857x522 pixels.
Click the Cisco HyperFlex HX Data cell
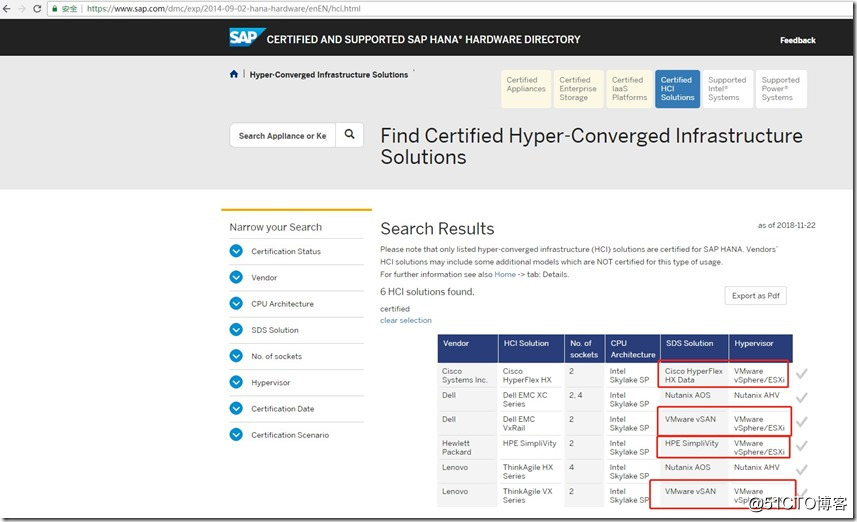pyautogui.click(x=694, y=376)
